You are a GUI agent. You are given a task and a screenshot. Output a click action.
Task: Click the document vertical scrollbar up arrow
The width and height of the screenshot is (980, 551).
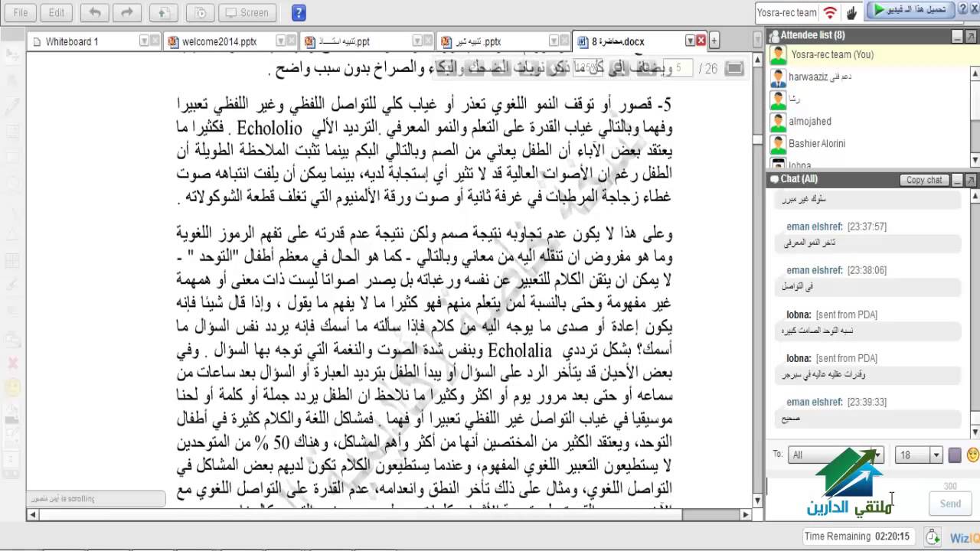(757, 59)
